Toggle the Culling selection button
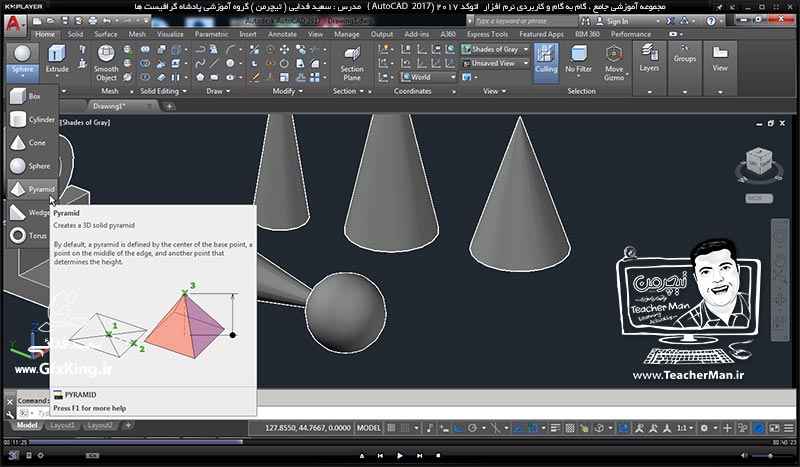800x467 pixels. pyautogui.click(x=546, y=63)
